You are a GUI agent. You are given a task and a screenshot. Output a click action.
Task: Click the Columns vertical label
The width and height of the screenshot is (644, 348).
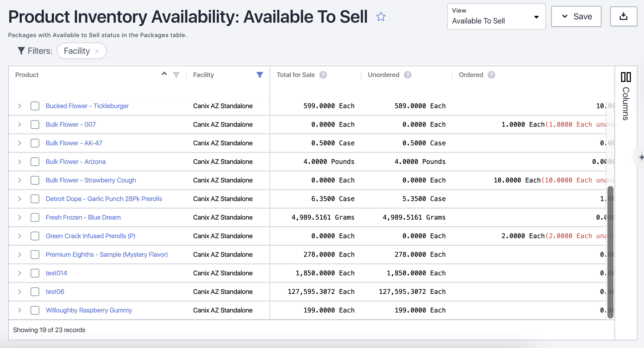click(x=626, y=104)
